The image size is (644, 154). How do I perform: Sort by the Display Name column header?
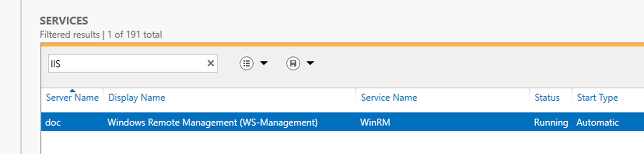(x=136, y=98)
